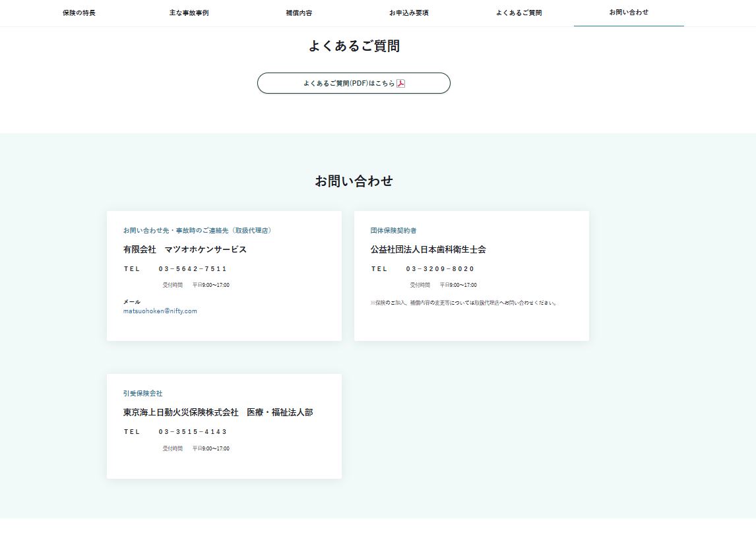Click the matsuohoken@nifty.com email link
Screen dimensions: 756x550
pyautogui.click(x=160, y=311)
